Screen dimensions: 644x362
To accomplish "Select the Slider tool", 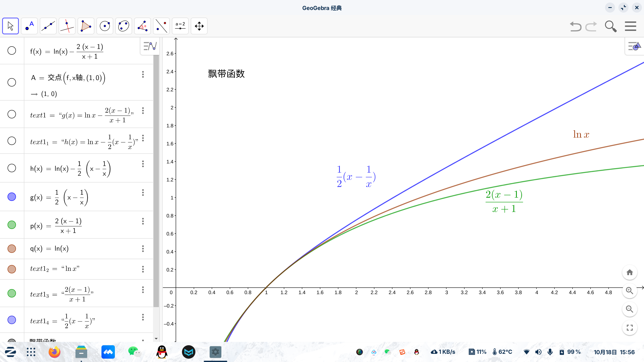I will pyautogui.click(x=180, y=26).
